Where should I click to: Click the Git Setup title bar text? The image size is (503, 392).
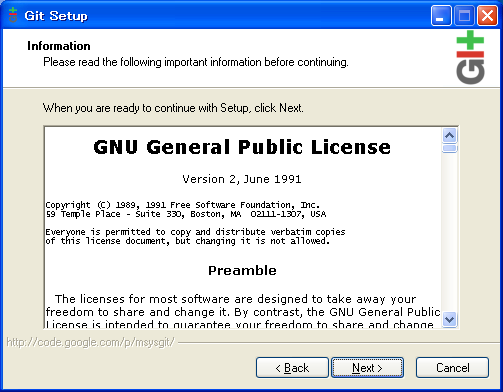click(x=56, y=16)
